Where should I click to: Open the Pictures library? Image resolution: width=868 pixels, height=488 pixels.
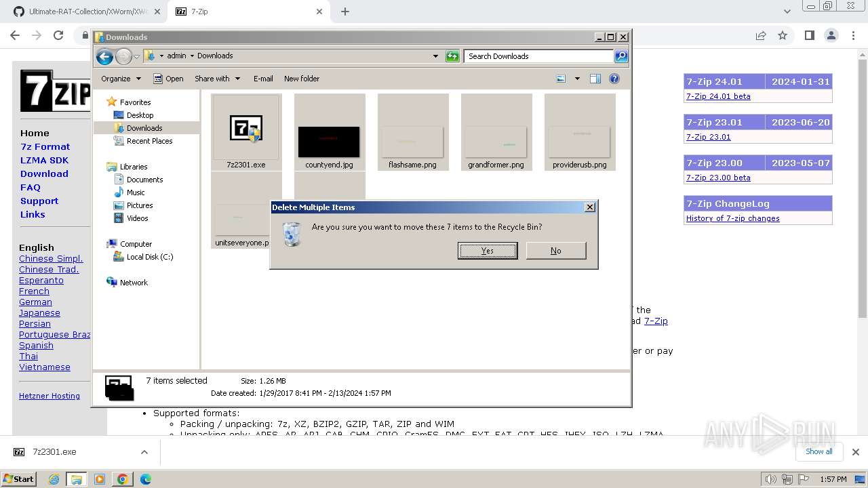133,205
